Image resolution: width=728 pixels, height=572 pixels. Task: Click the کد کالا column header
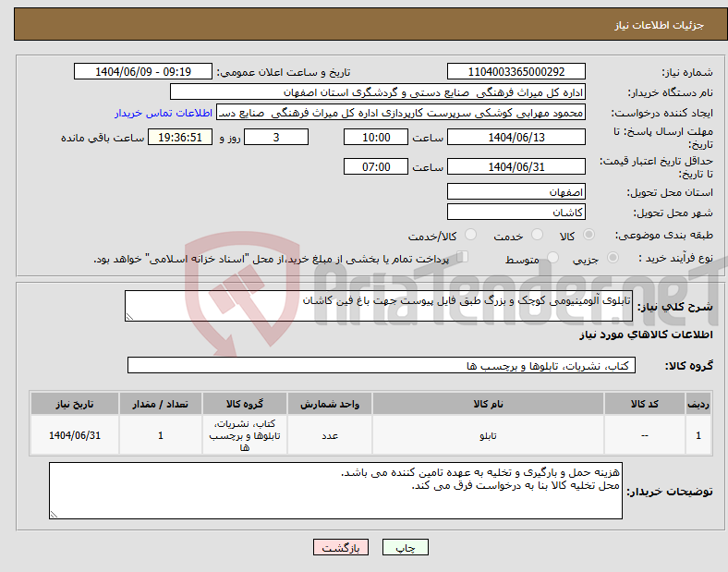[x=645, y=404]
